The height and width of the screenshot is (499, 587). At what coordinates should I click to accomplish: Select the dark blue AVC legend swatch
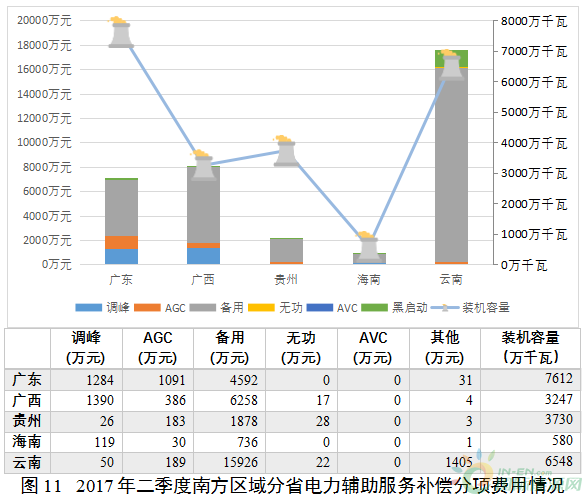320,308
